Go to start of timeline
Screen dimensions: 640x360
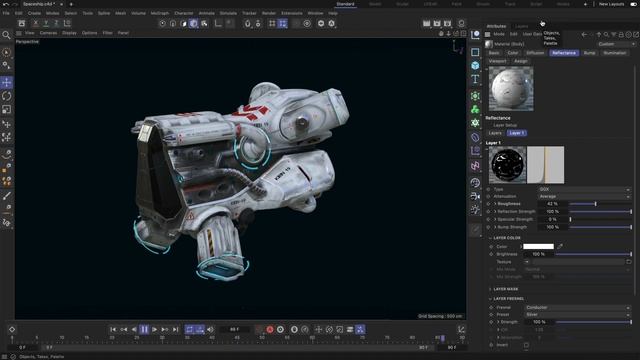tap(113, 329)
